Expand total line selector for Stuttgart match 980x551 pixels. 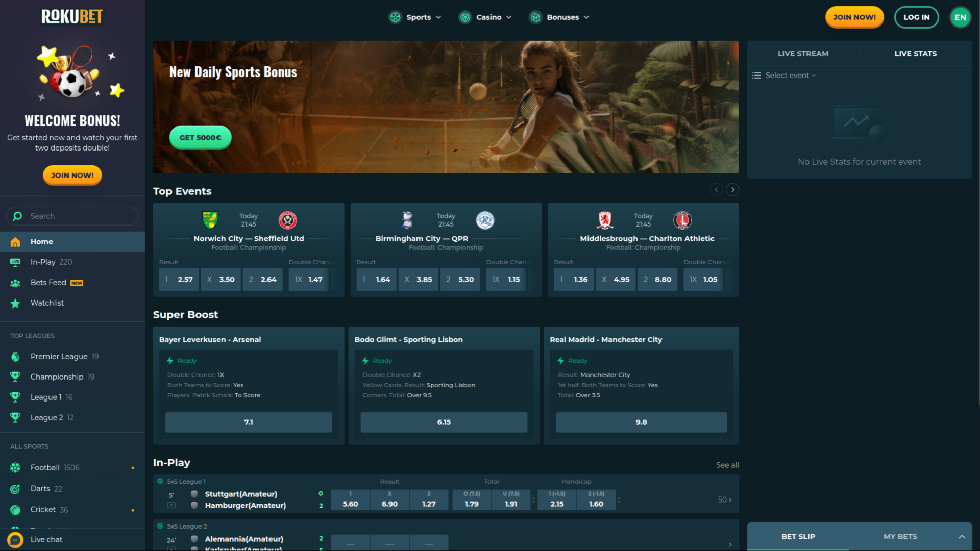click(x=533, y=500)
